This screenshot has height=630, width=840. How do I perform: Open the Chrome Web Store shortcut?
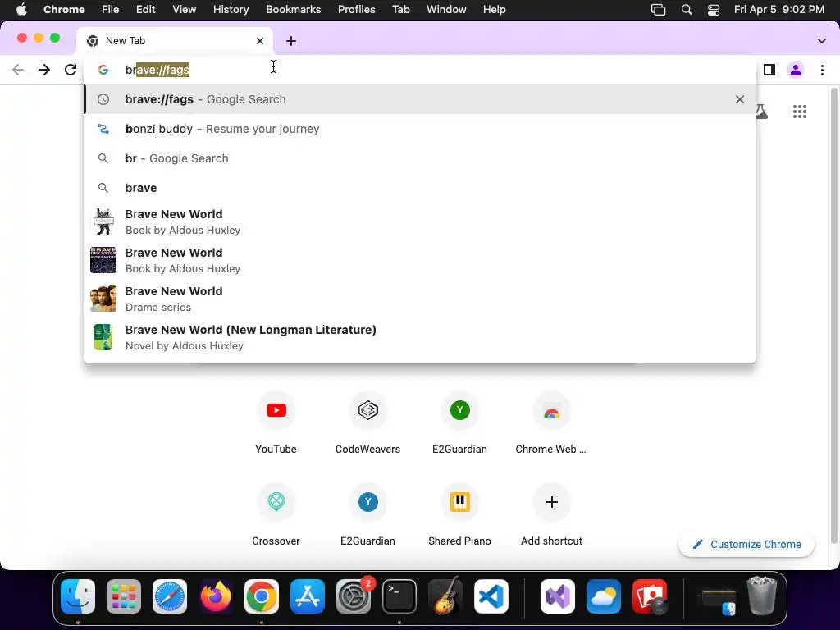coord(551,423)
